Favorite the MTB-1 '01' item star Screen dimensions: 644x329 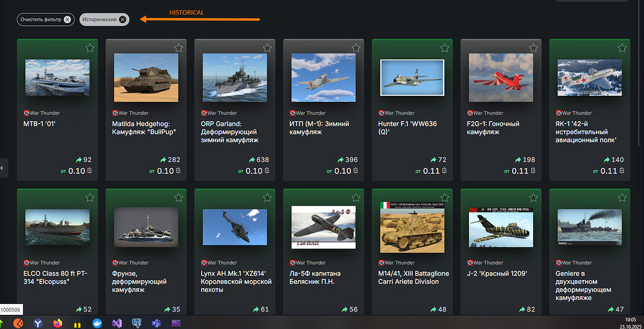[90, 48]
